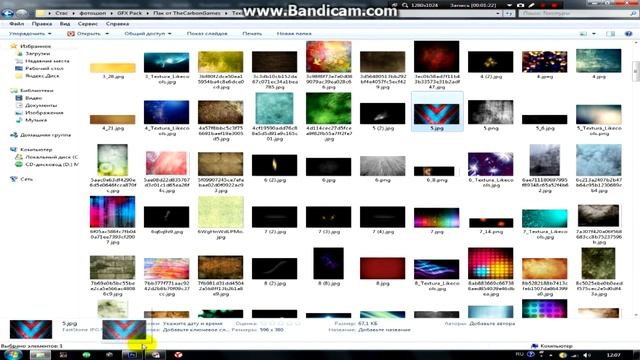Screen dimensions: 640x360
Task: Click the Открыть toolbar button
Action: tap(84, 33)
